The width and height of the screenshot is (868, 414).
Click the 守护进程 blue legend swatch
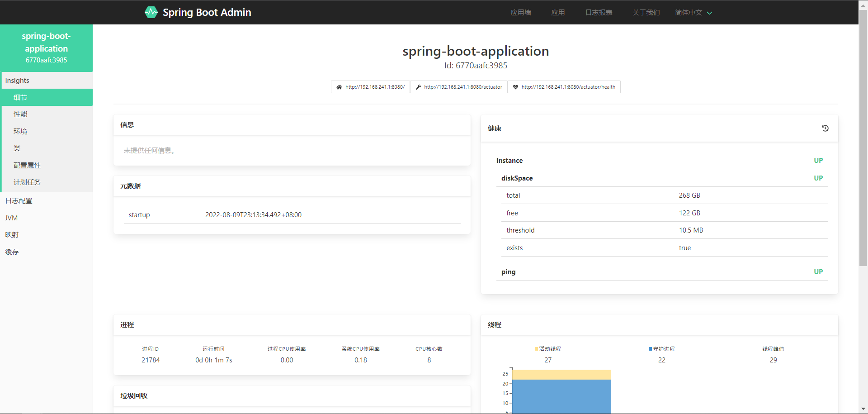click(x=650, y=349)
